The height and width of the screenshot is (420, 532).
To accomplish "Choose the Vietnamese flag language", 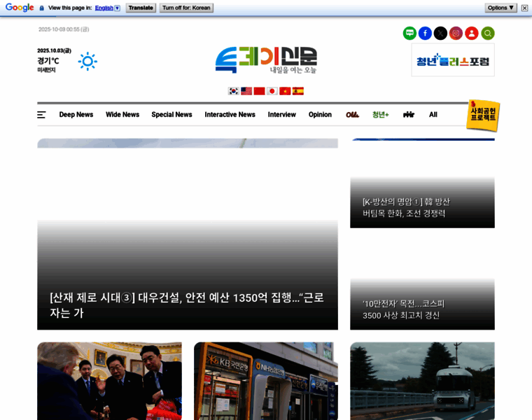I will [285, 91].
